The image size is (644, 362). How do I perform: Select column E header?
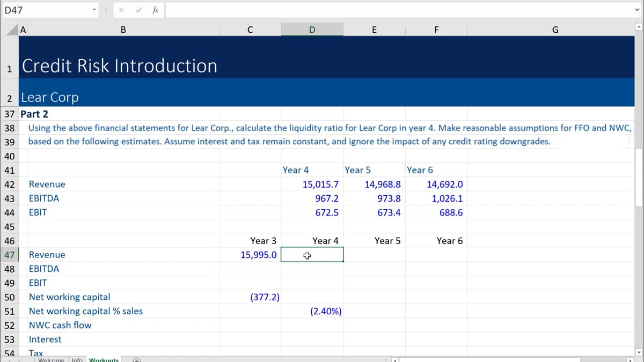(x=374, y=30)
